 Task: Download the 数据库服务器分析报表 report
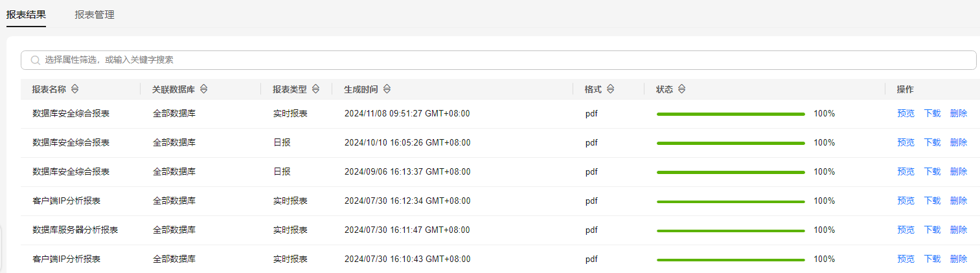click(x=932, y=230)
